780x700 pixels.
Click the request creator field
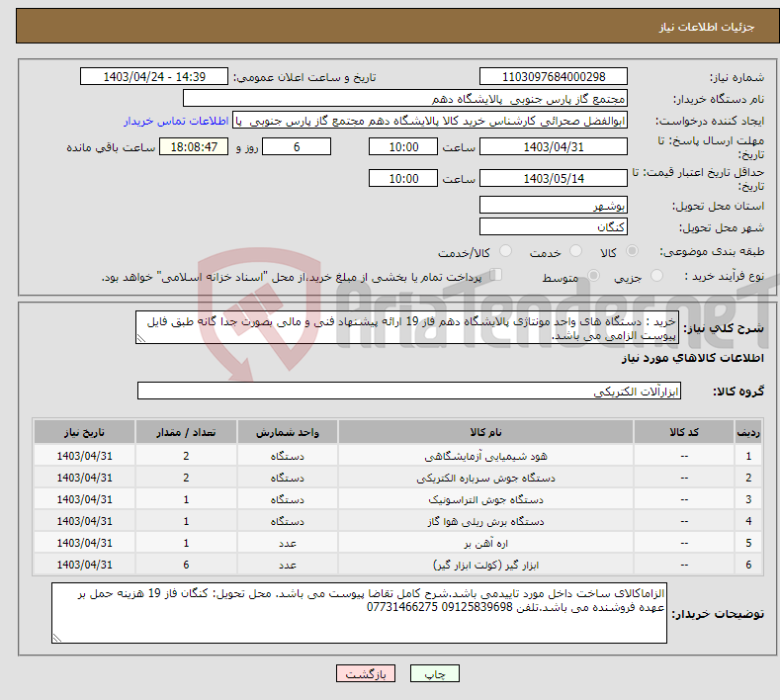coord(430,121)
